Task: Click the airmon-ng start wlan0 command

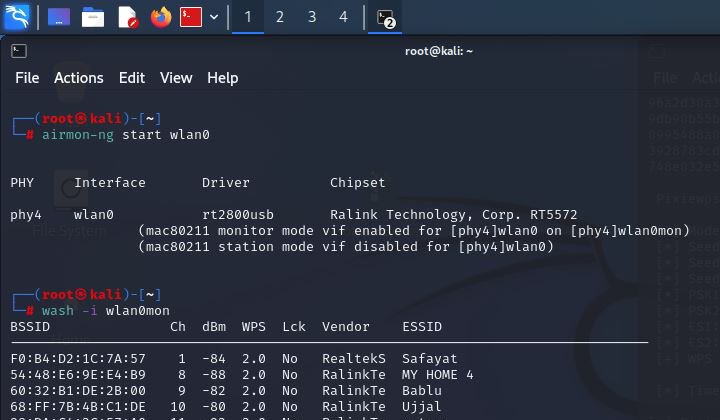Action: tap(126, 135)
